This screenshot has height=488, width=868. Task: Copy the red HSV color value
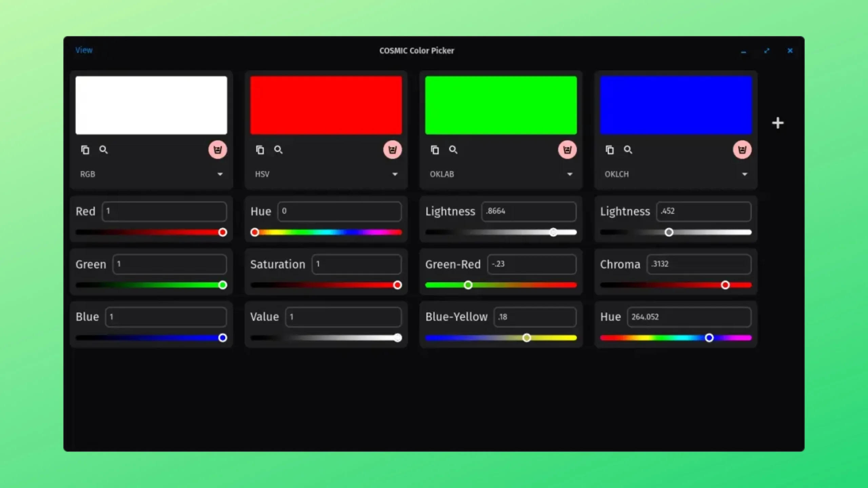tap(260, 150)
